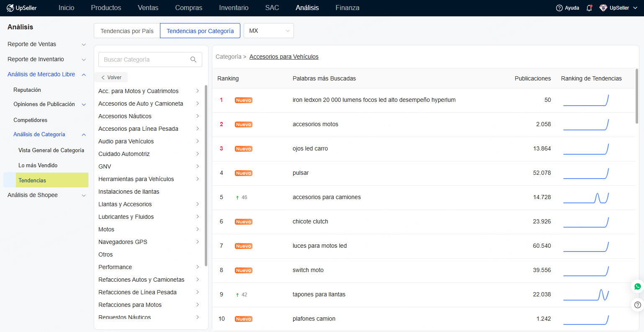The width and height of the screenshot is (644, 332).
Task: Open Compras in top navigation
Action: 189,8
